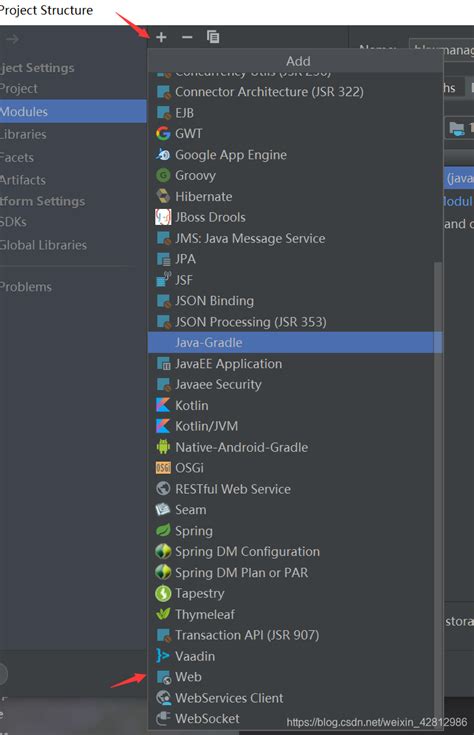Choose Native-Android-Gradle from list

coord(296,447)
